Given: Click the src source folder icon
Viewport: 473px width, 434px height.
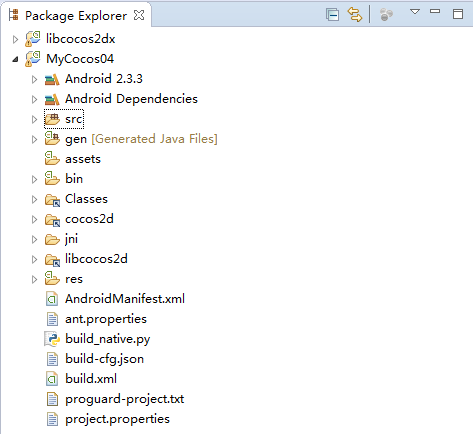Looking at the screenshot, I should pos(52,119).
